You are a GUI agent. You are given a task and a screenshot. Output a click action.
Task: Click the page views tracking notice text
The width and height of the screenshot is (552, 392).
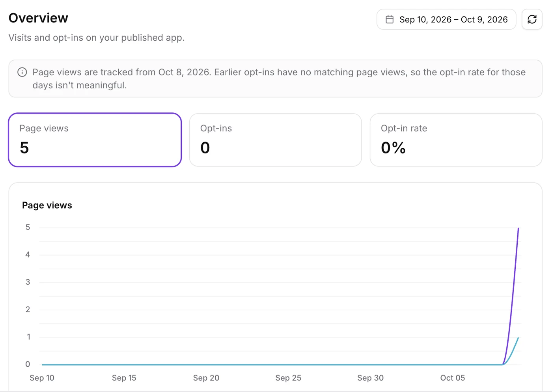[x=279, y=78]
